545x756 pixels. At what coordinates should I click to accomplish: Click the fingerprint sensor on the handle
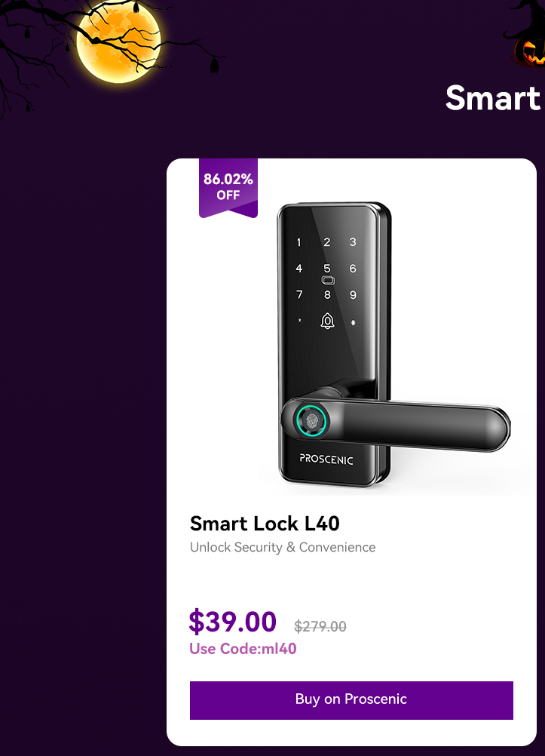pyautogui.click(x=312, y=422)
